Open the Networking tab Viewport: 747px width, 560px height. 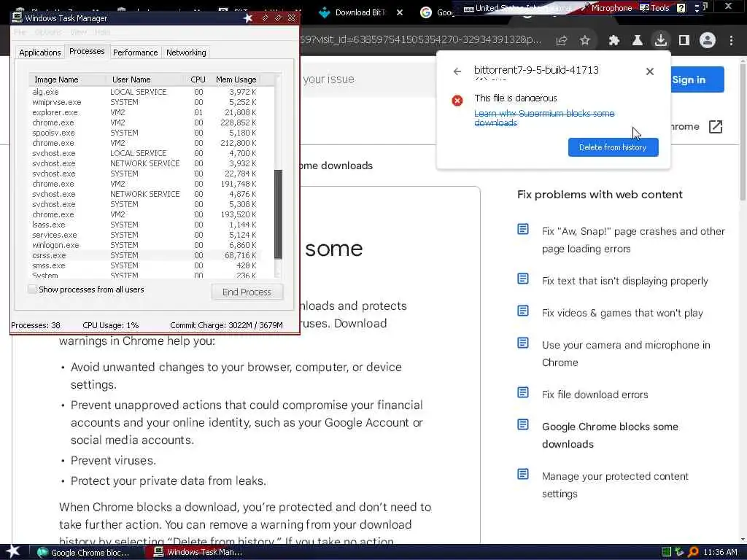point(186,52)
